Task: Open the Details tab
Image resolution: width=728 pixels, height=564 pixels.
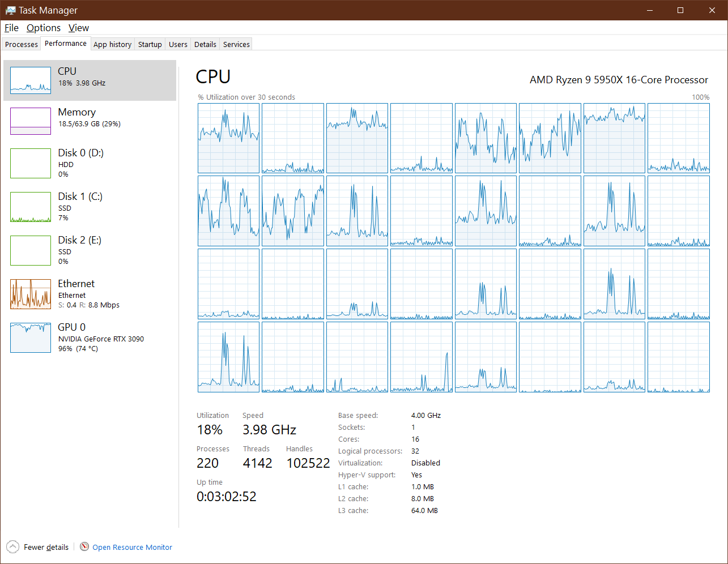Action: point(205,44)
